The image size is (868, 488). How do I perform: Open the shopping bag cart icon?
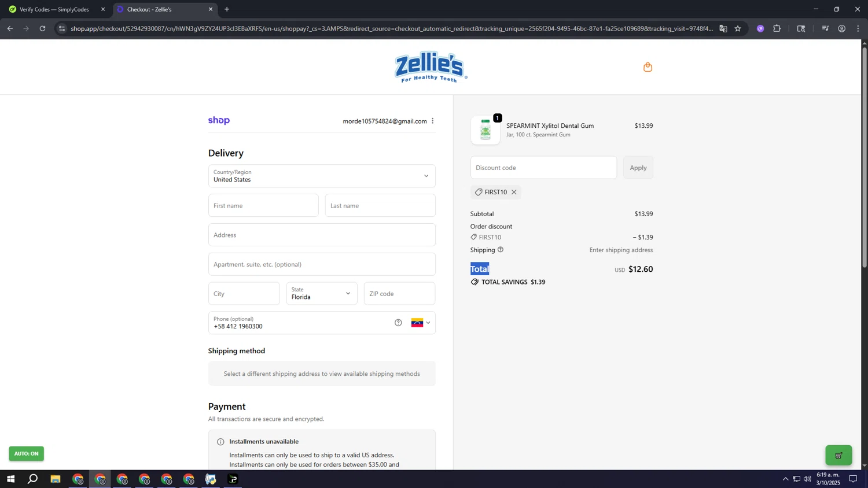(x=648, y=67)
